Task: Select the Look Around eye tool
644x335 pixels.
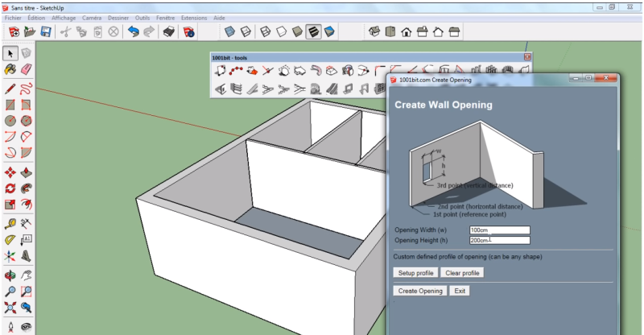Action: point(27,327)
